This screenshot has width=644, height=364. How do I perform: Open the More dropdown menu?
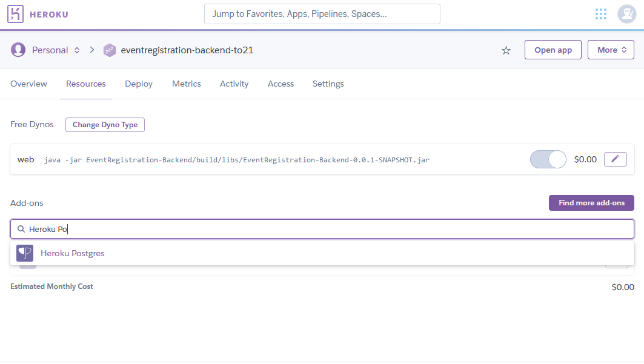611,50
